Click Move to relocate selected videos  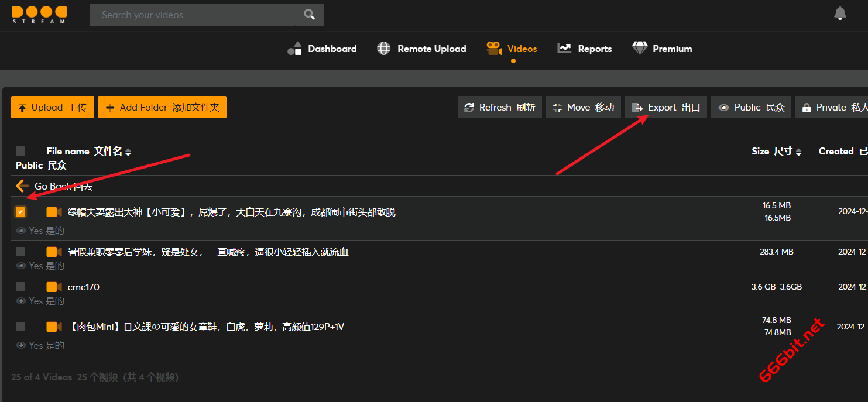pos(583,107)
